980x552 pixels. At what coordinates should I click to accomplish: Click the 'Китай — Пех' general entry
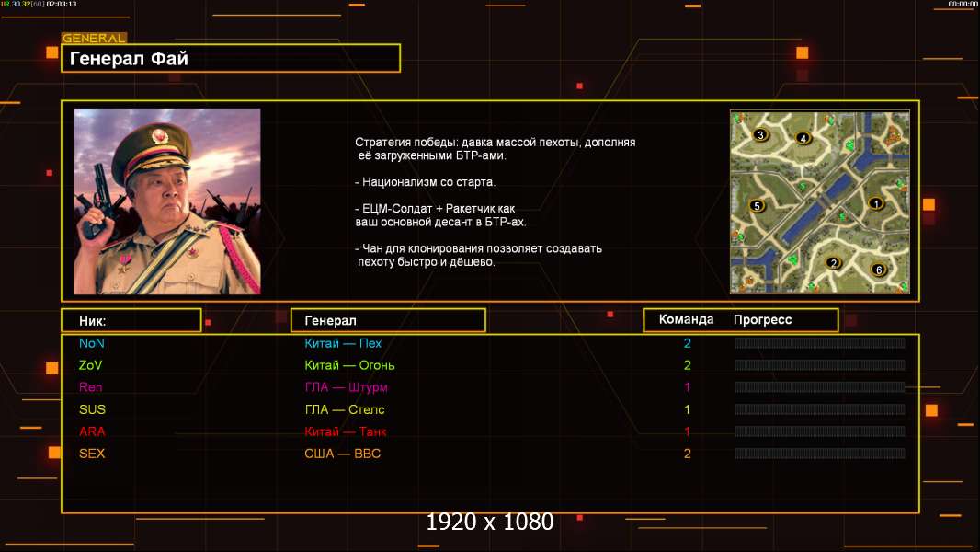(x=343, y=343)
